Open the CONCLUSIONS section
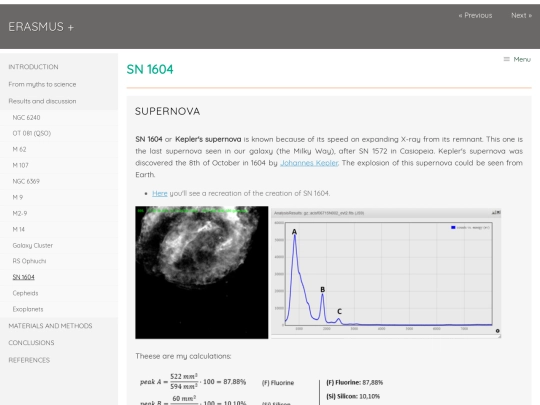Viewport: 540px width, 405px height. [31, 343]
